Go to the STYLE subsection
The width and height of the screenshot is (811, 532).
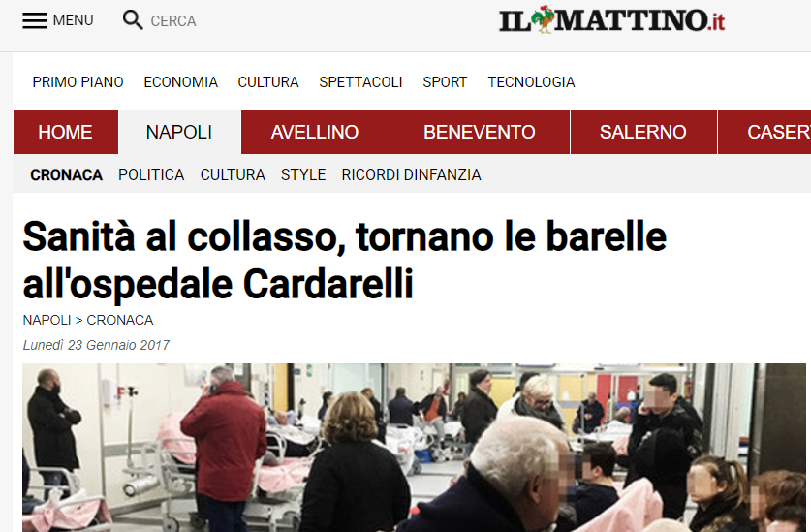pos(303,175)
